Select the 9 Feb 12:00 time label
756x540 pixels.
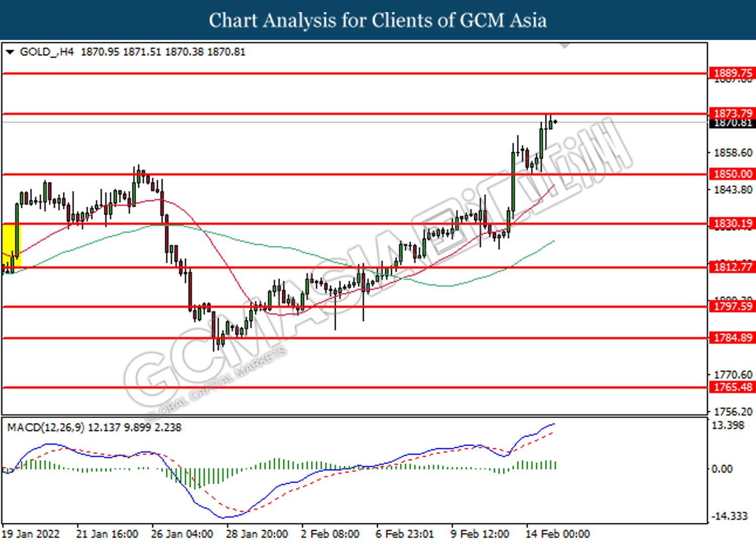[x=480, y=534]
